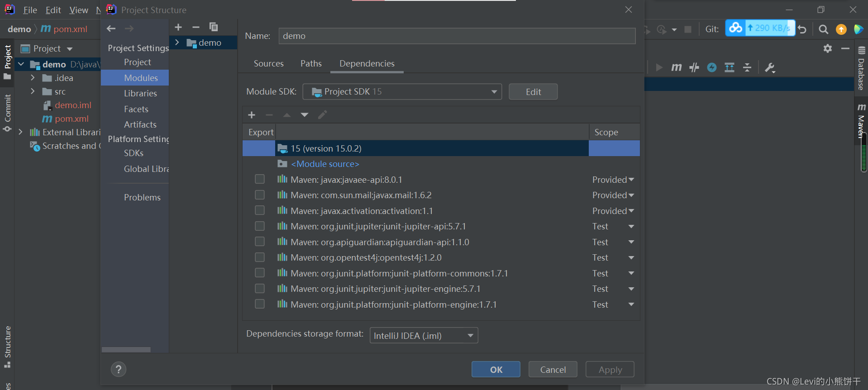Open Problems in left settings list

coord(142,197)
